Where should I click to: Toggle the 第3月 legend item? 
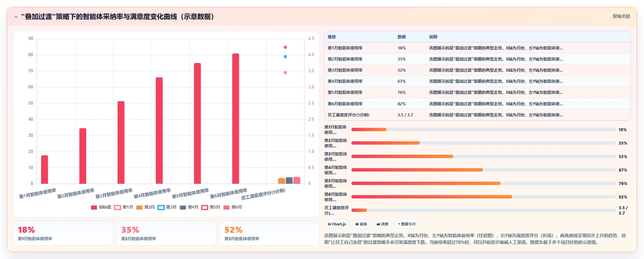pos(167,207)
